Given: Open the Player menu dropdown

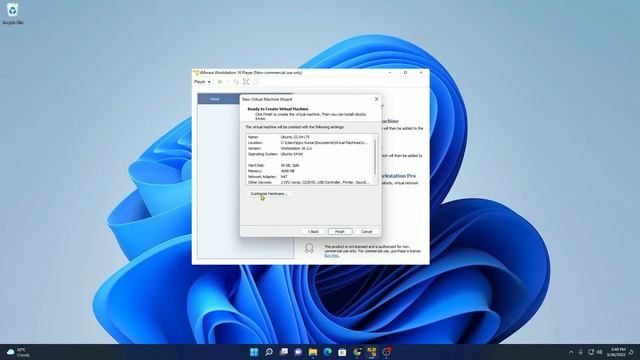Looking at the screenshot, I should coord(202,82).
